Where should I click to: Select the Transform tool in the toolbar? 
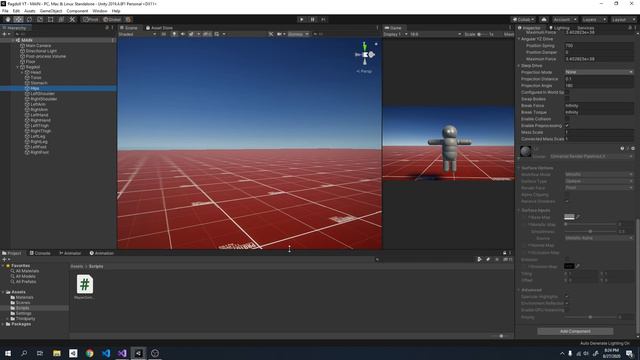click(61, 19)
